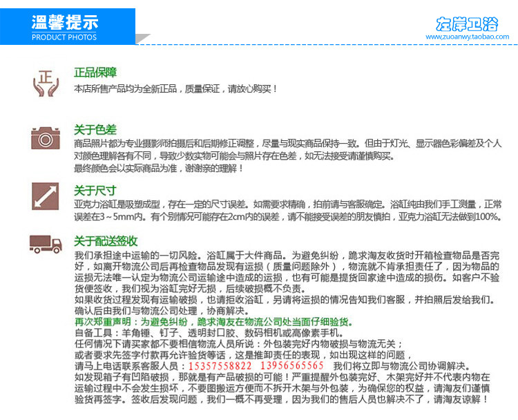Screen dimensions: 518x420
Task: Click the camera icon beside 关于色差
Action: (46, 138)
